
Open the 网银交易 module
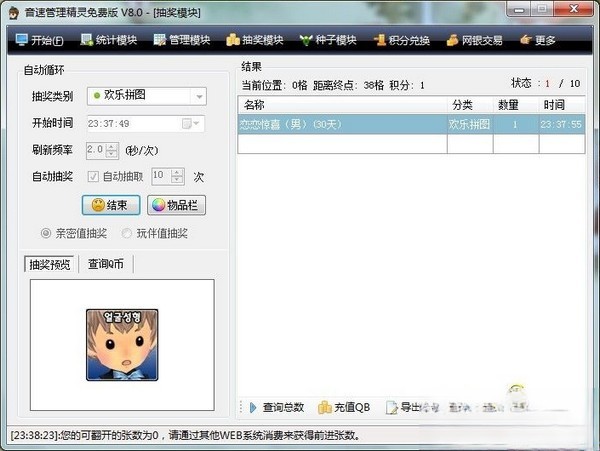(x=475, y=41)
